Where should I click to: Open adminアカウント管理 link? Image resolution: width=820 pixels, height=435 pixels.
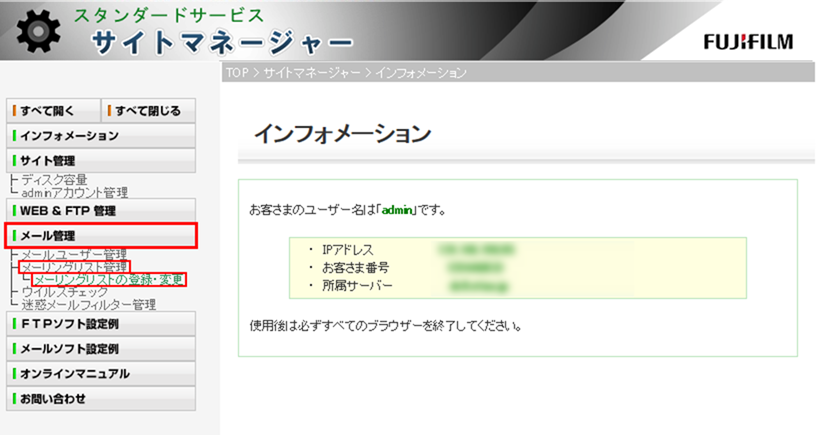74,192
